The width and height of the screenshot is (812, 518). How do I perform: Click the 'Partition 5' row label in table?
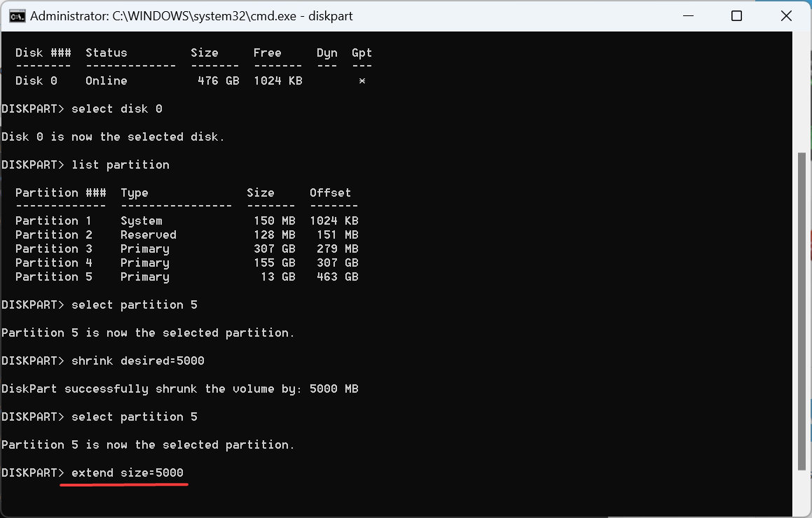pos(54,276)
